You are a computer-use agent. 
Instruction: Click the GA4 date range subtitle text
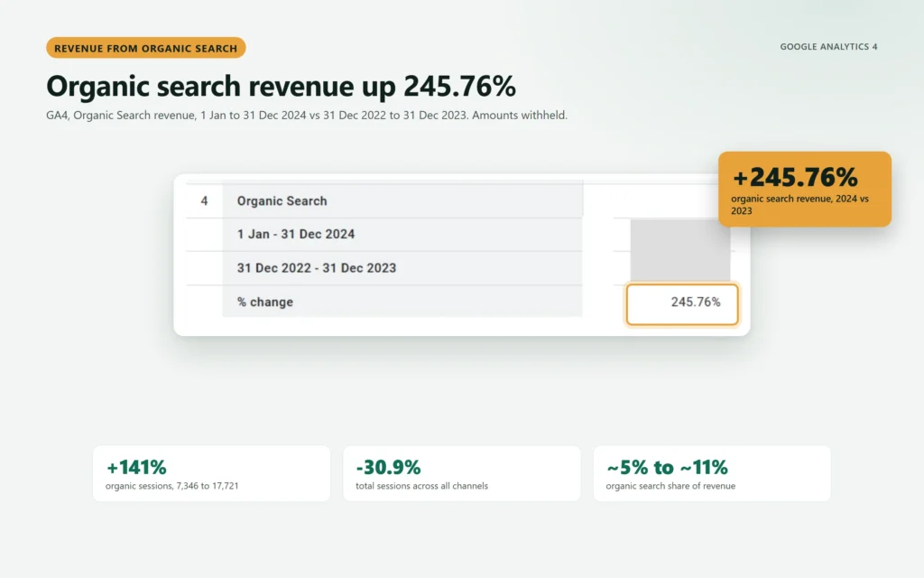(307, 115)
